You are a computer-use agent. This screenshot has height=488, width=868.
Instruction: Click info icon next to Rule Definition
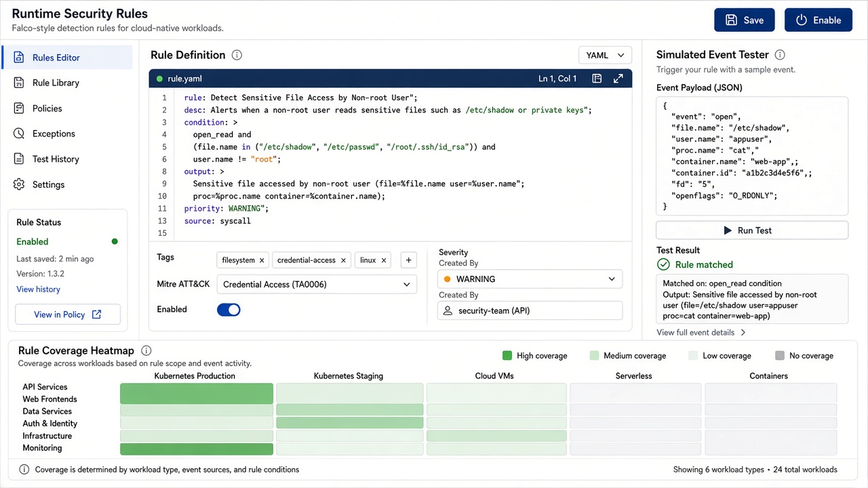click(x=237, y=56)
